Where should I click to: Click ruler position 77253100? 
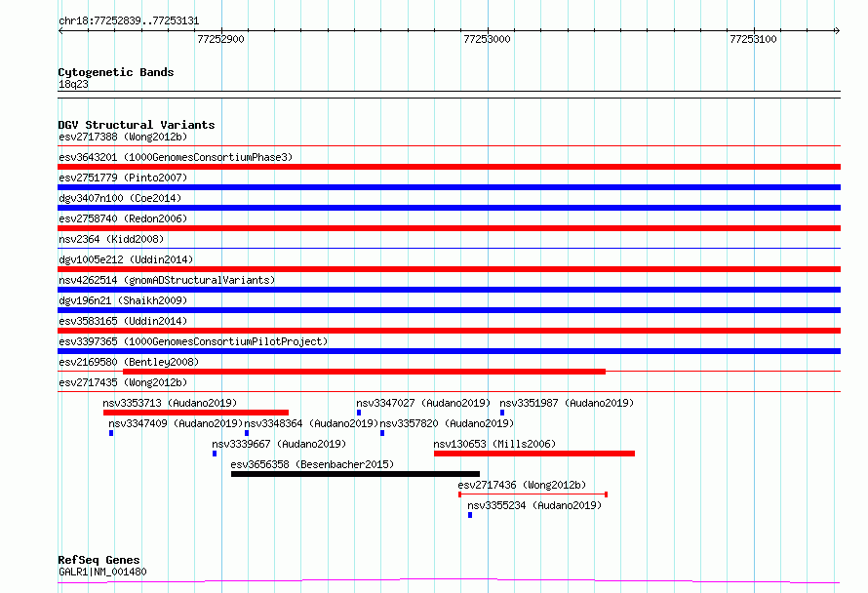(x=754, y=39)
